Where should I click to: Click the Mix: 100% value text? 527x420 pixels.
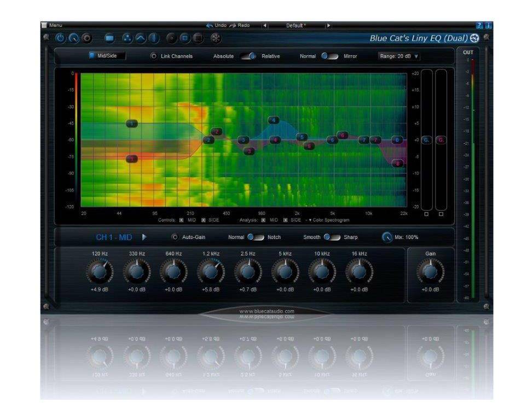[407, 237]
